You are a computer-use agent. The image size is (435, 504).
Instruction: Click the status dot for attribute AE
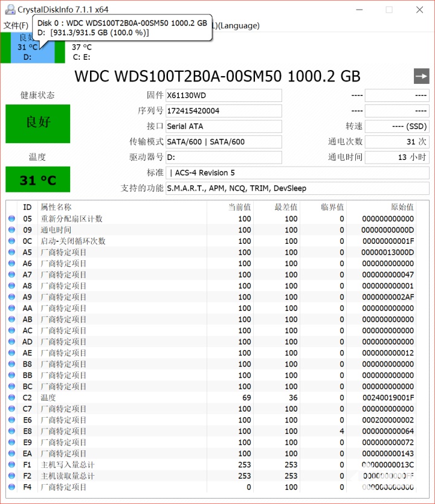(x=12, y=353)
